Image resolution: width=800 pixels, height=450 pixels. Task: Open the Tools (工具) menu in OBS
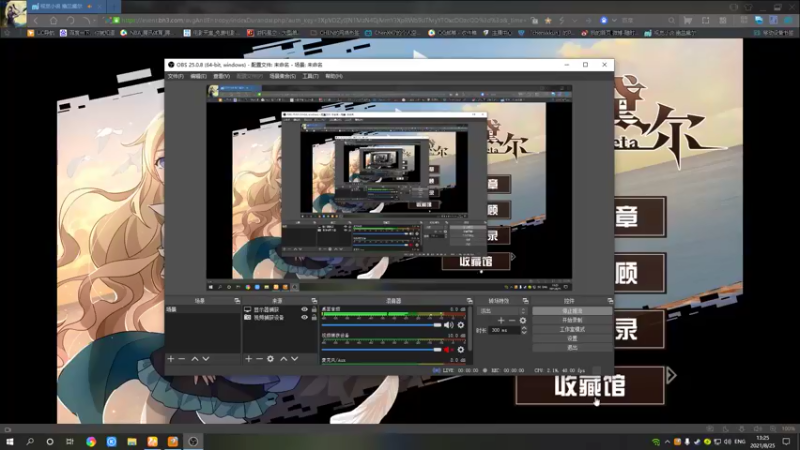pyautogui.click(x=310, y=76)
